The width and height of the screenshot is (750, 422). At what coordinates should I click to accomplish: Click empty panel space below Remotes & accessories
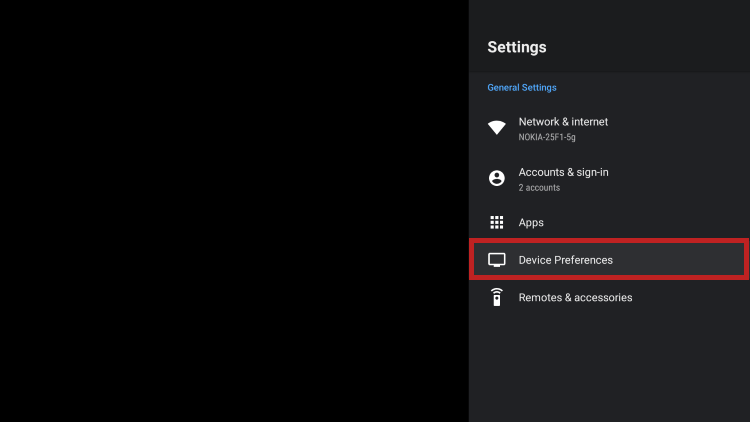pyautogui.click(x=608, y=370)
